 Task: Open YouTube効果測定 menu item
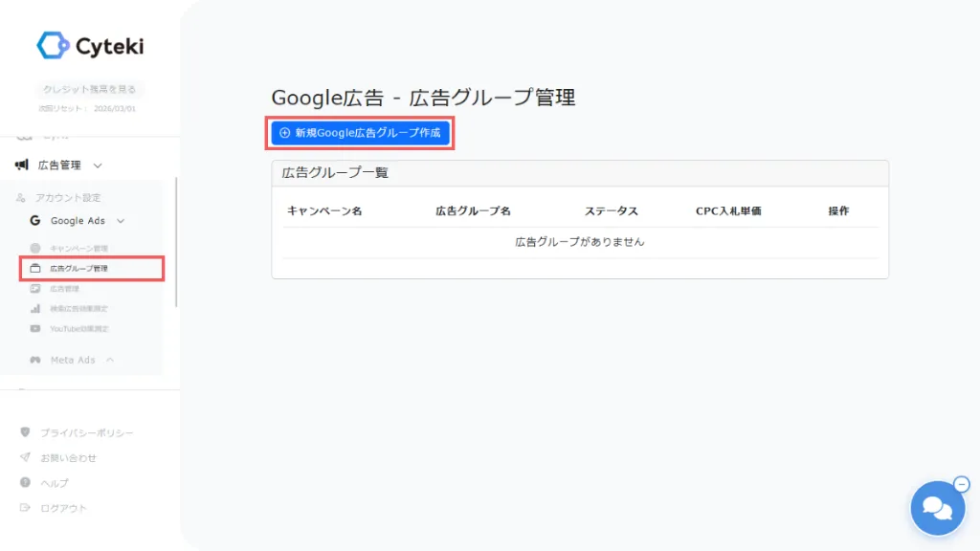[79, 328]
